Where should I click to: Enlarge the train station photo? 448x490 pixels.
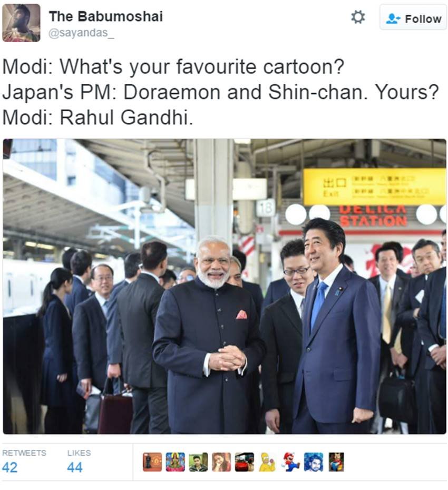(x=225, y=286)
